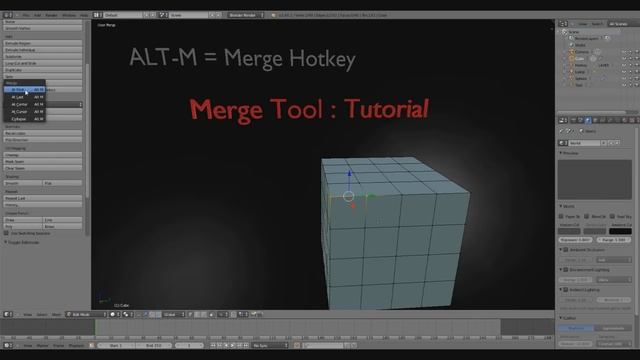This screenshot has height=360, width=640.
Task: Click the Cube object icon in Outliner
Action: point(571,58)
